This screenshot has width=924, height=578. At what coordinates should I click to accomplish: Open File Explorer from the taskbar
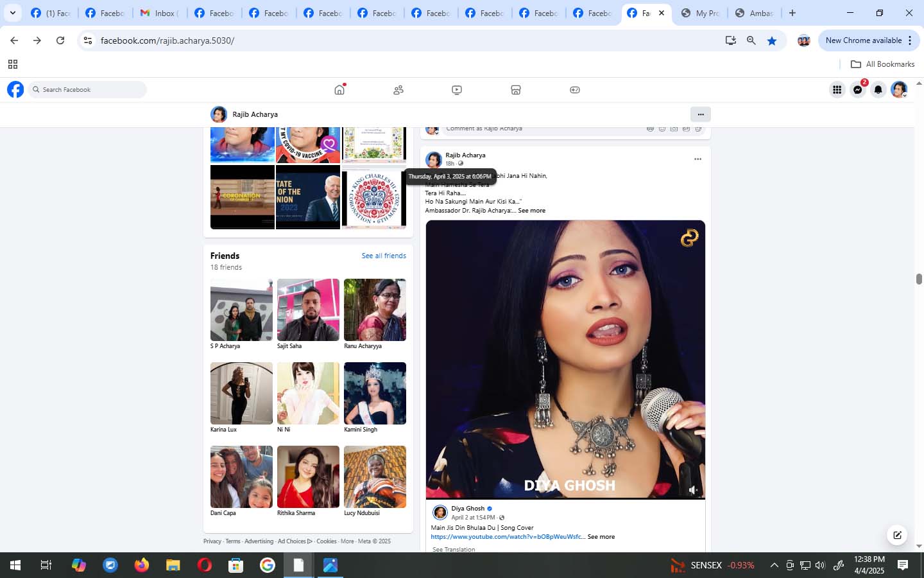173,565
